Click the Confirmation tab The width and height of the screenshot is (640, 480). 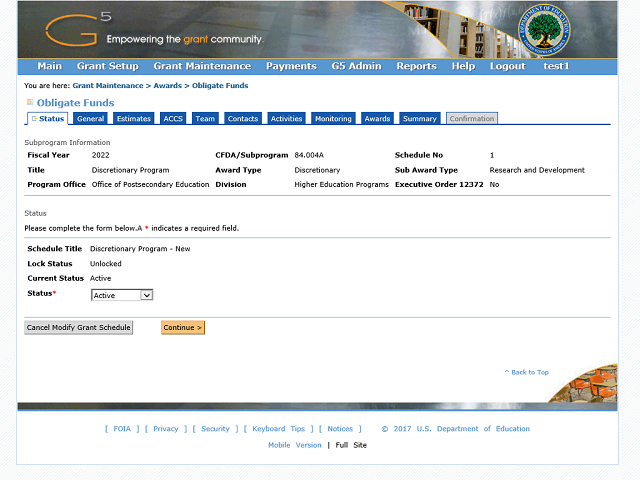coord(472,118)
